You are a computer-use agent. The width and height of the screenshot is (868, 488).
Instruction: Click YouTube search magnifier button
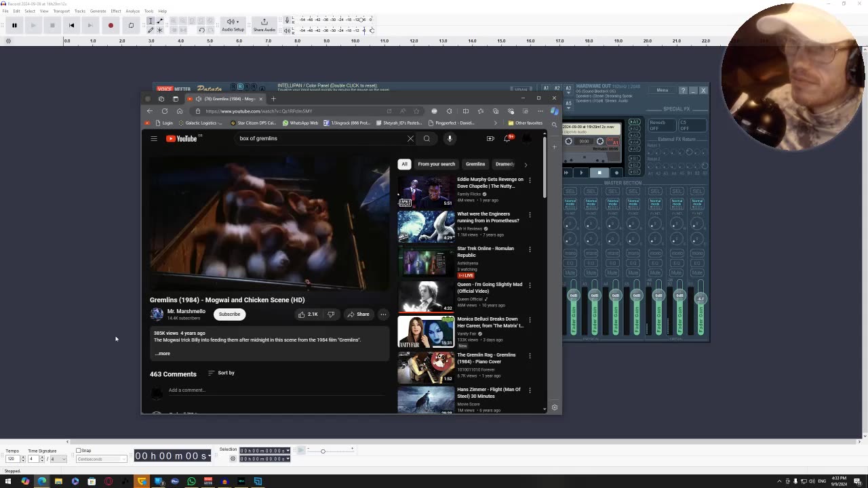click(x=427, y=138)
